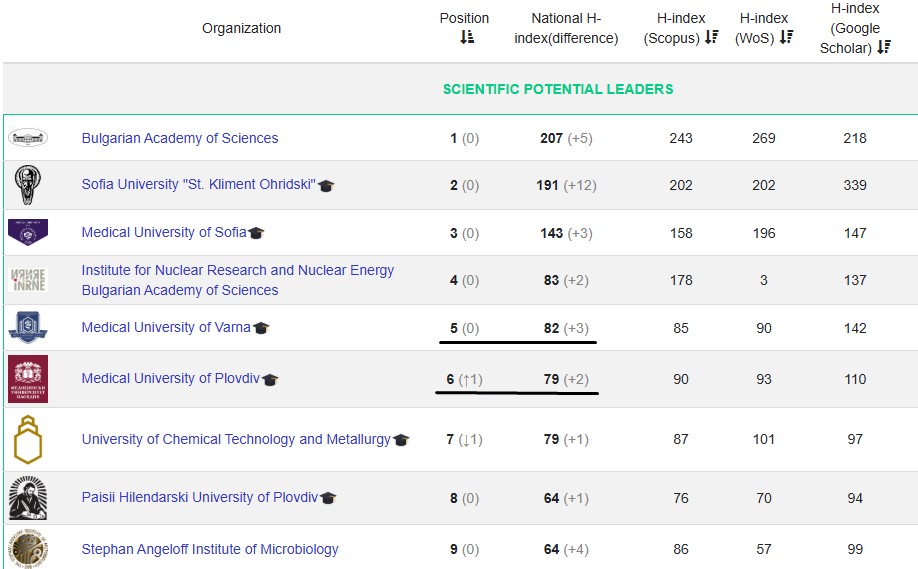Select National H-index value 143 (+3)

[566, 233]
